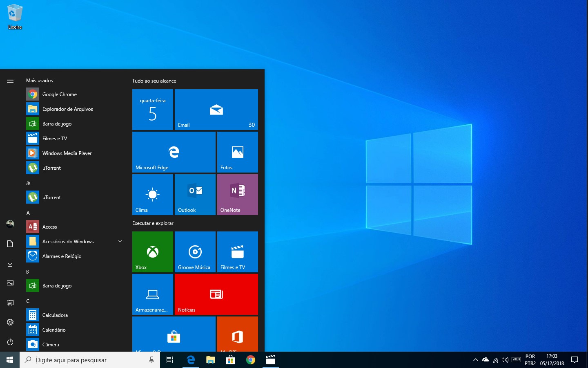
Task: Jump to letters via the 'A' header
Action: (28, 213)
